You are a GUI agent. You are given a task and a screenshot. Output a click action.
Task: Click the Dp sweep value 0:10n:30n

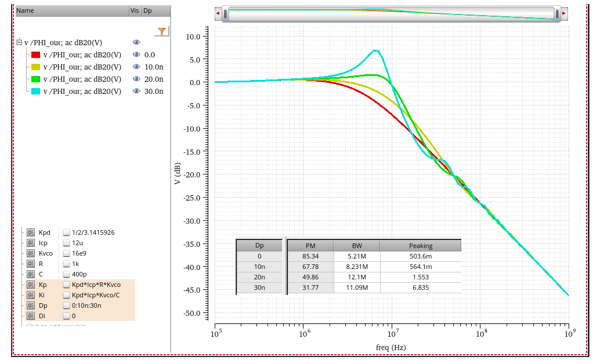point(86,305)
